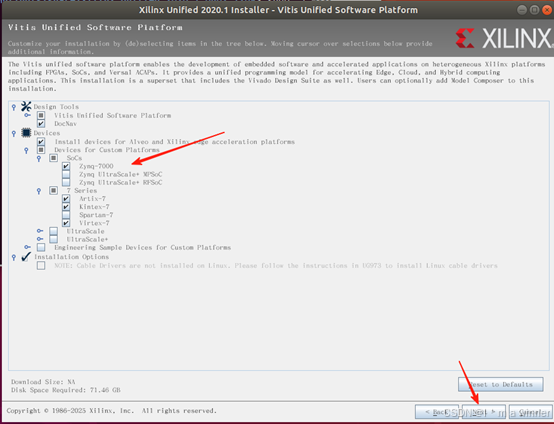
Task: Select the Zynq-7000 label
Action: (x=96, y=166)
